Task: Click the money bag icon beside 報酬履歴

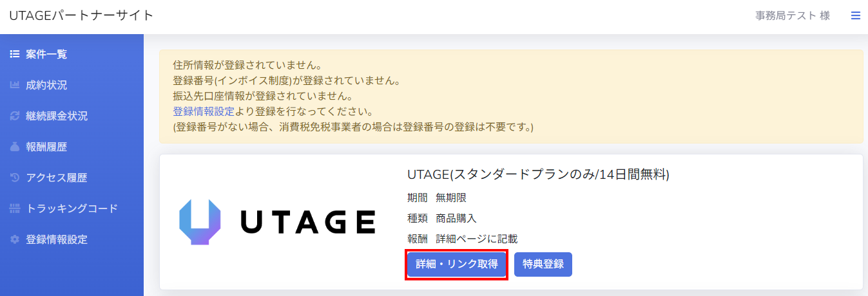Action: (x=15, y=147)
